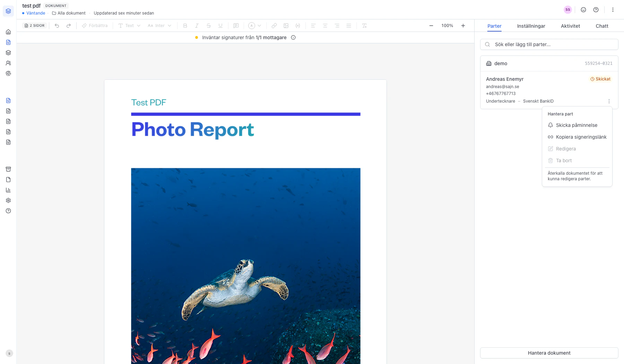Click the 100% zoom level
624x364 pixels.
point(447,26)
